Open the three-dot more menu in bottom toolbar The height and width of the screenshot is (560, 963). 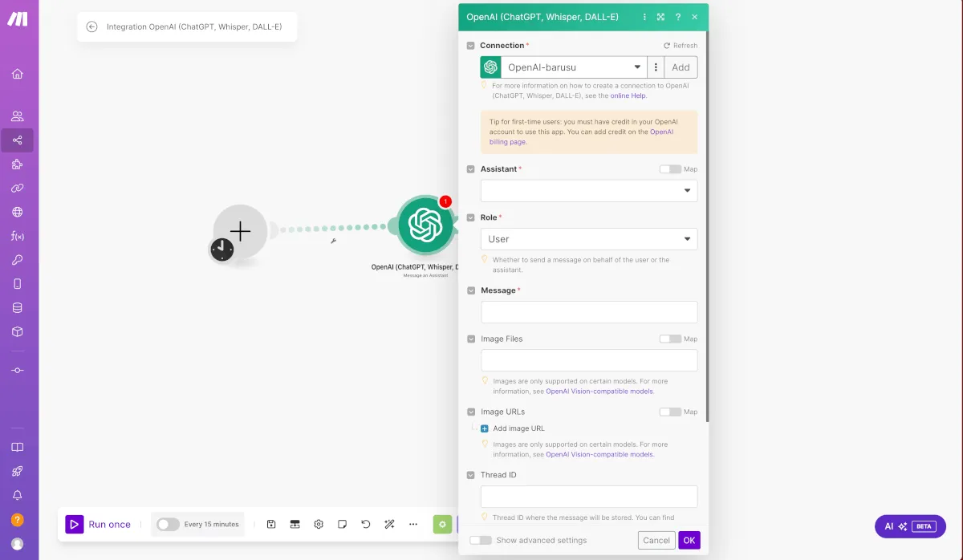click(x=413, y=524)
